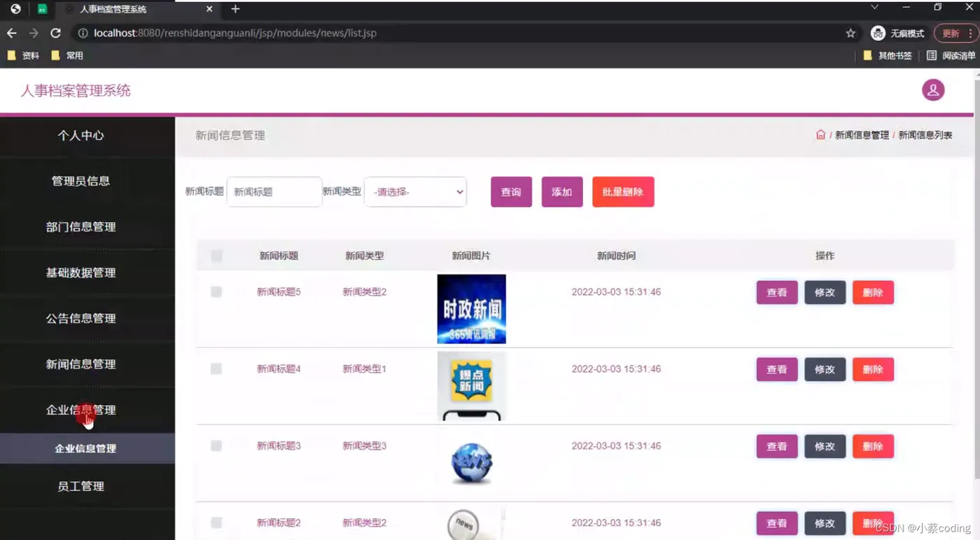Check the box for 新闻标题5
Screen dimensions: 980x540
click(x=216, y=292)
